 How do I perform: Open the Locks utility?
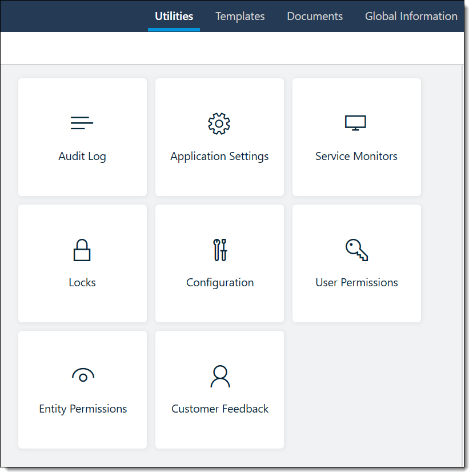click(82, 263)
